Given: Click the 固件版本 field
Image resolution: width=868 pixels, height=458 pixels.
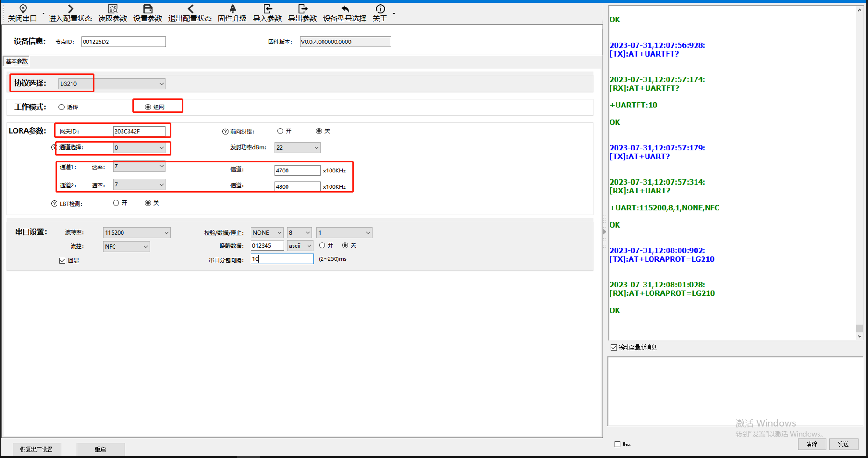Looking at the screenshot, I should 345,42.
